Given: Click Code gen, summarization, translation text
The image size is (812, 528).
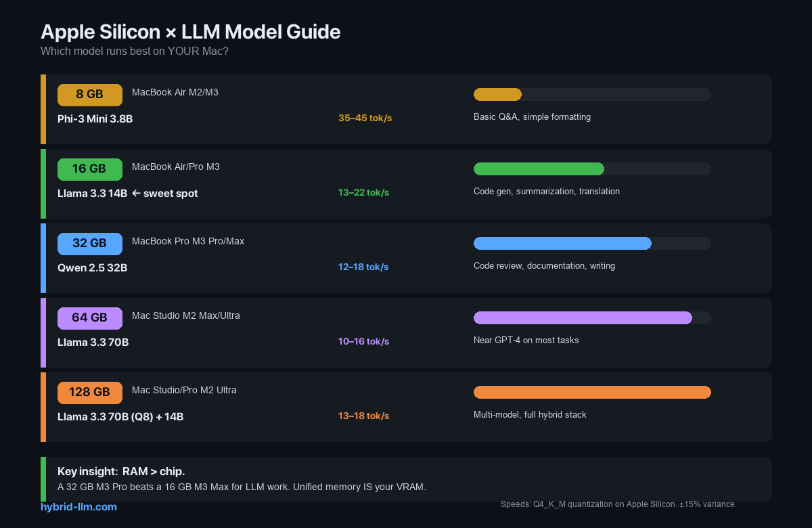Looking at the screenshot, I should click(547, 192).
